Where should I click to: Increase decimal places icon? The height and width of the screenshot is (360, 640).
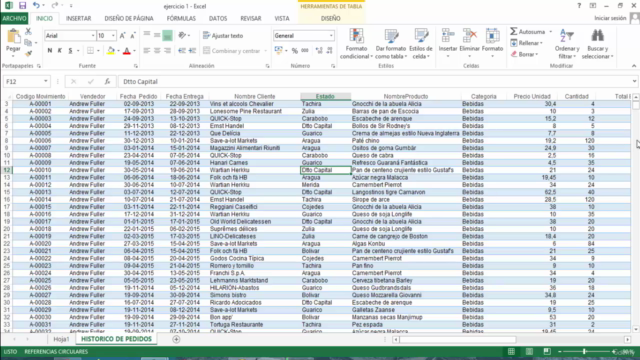tap(319, 51)
